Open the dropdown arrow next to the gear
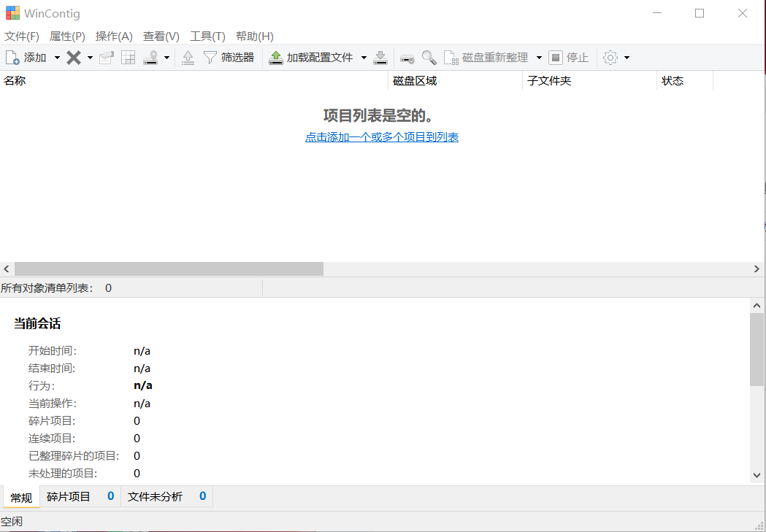Viewport: 766px width, 532px height. [x=627, y=58]
